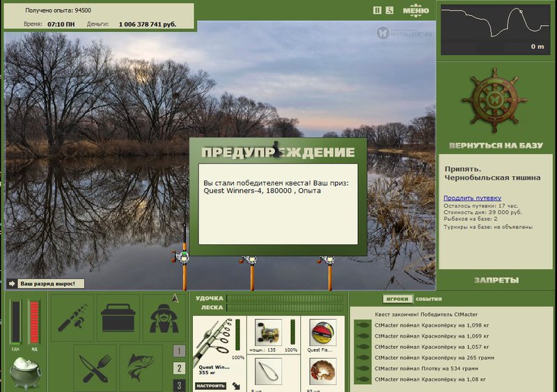Click the ЕДА food level bar
The height and width of the screenshot is (392, 557).
(x=15, y=322)
